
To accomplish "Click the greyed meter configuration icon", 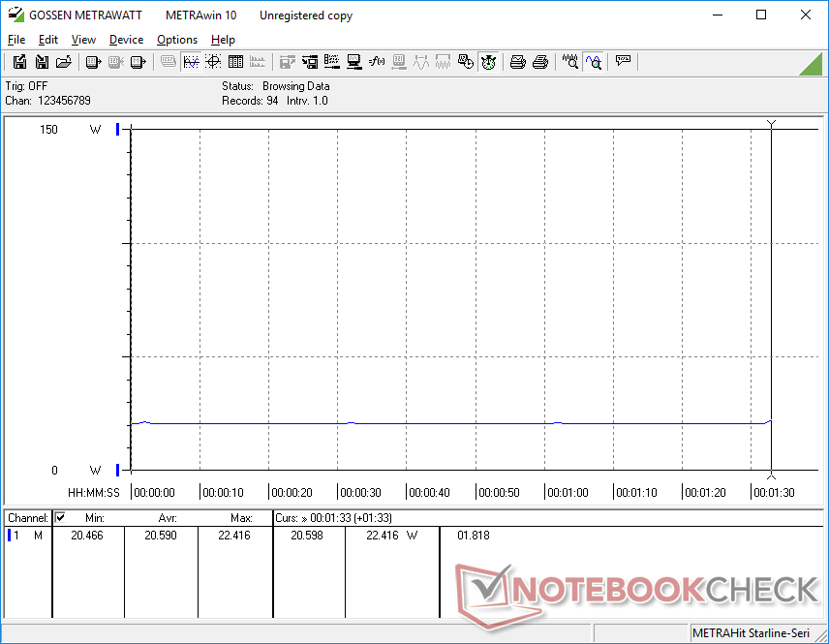I will 399,62.
